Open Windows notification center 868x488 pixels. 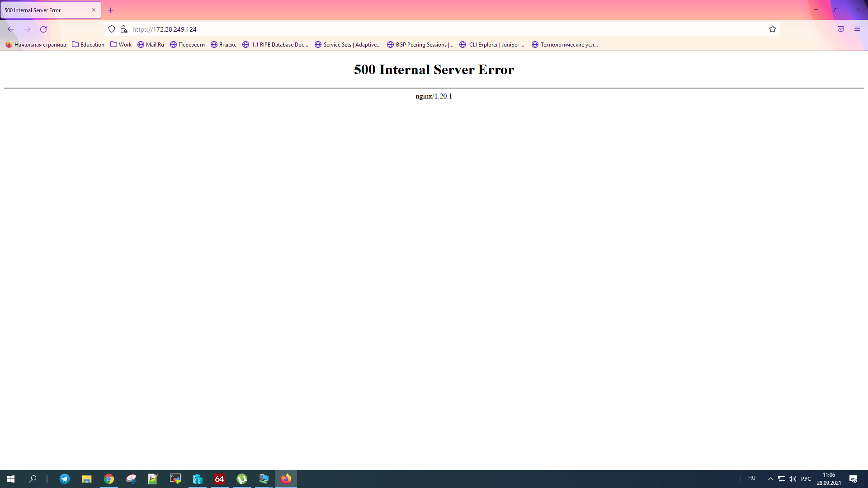tap(853, 479)
